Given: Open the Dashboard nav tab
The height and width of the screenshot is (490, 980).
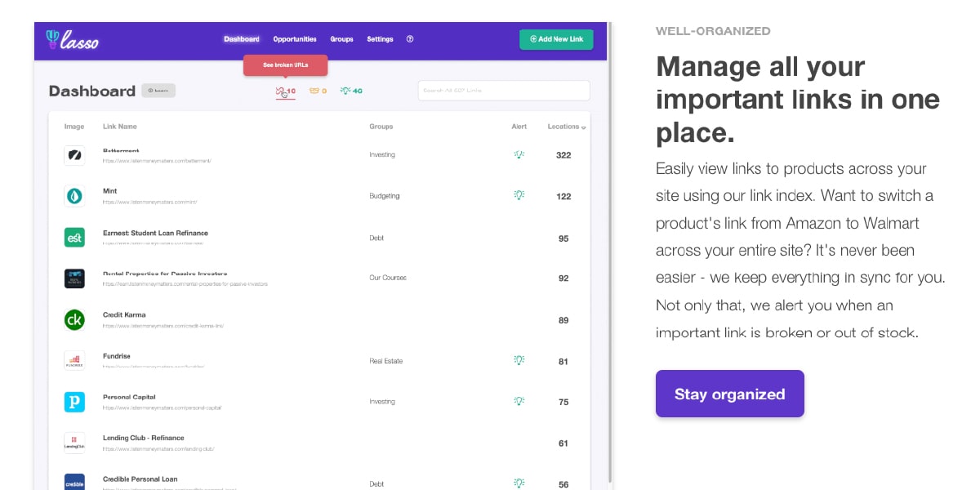Looking at the screenshot, I should pyautogui.click(x=242, y=39).
